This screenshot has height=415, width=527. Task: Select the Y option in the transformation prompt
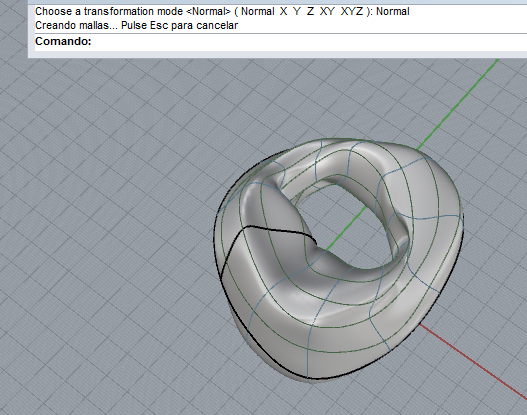296,11
